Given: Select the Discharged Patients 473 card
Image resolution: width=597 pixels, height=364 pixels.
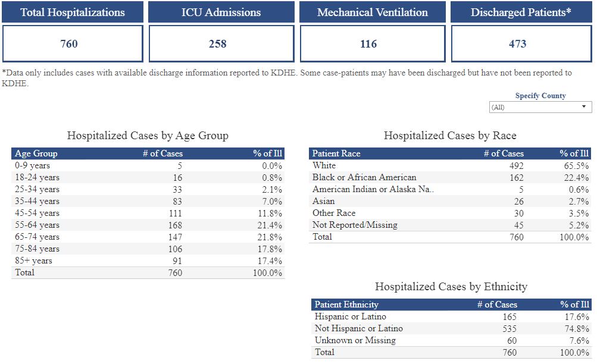Looking at the screenshot, I should click(x=521, y=43).
